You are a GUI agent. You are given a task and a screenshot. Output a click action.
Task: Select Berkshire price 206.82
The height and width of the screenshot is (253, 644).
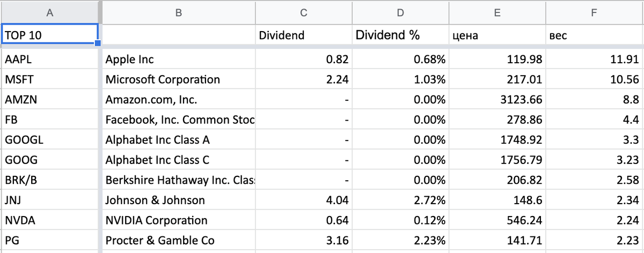(497, 180)
